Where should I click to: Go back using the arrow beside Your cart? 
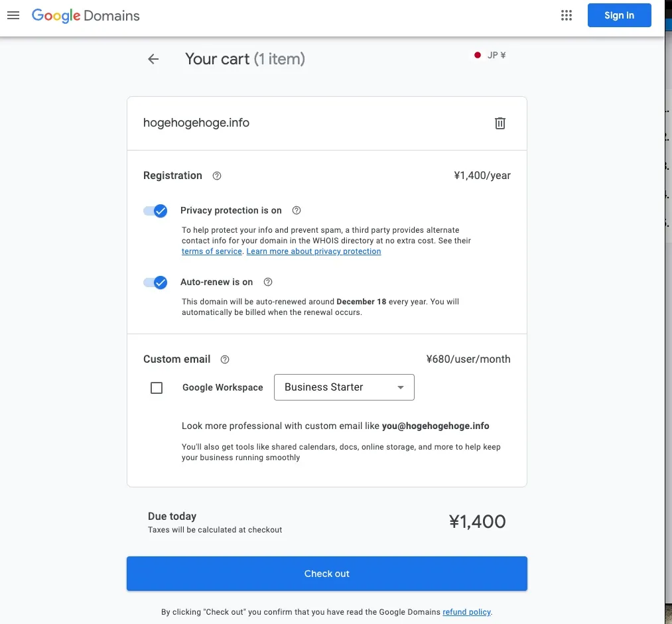tap(153, 59)
